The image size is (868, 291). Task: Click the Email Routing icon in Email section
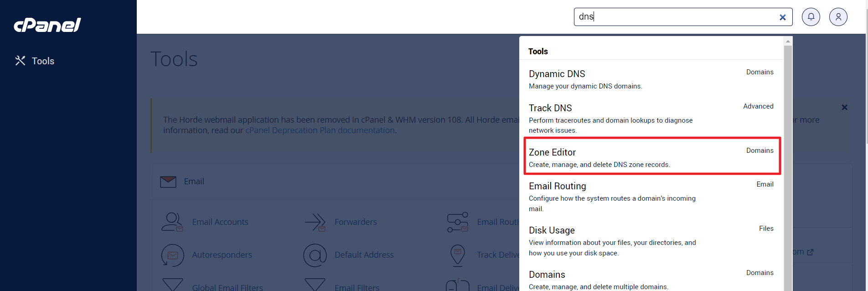(458, 222)
